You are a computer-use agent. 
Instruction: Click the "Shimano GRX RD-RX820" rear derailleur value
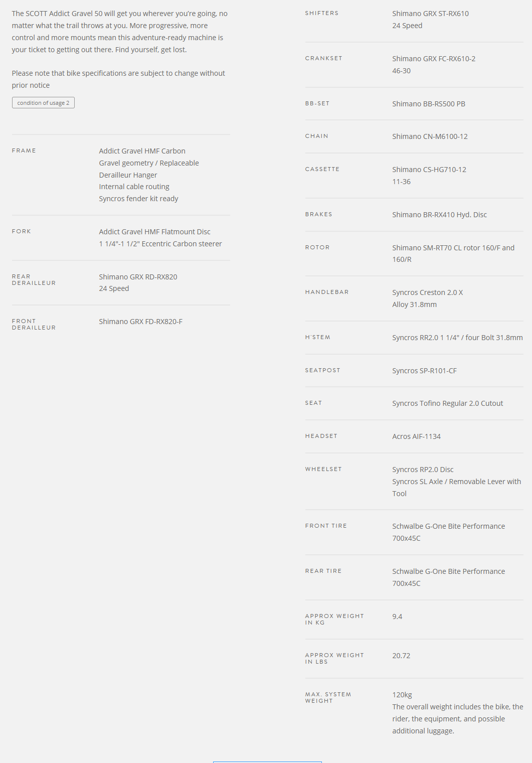(138, 277)
